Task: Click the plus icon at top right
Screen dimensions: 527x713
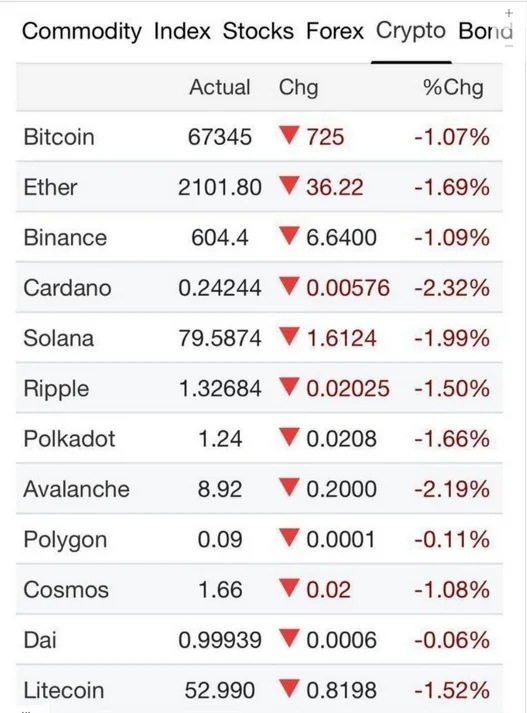Action: (509, 13)
